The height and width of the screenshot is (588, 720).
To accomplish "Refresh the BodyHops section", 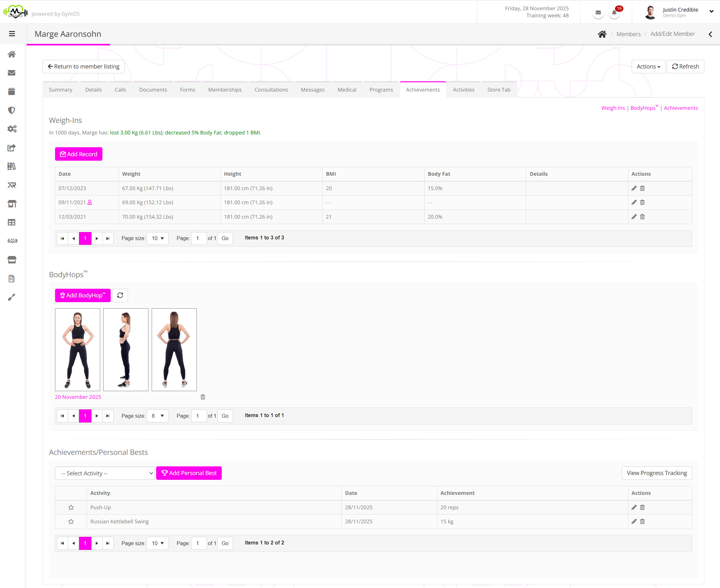I will pos(120,295).
